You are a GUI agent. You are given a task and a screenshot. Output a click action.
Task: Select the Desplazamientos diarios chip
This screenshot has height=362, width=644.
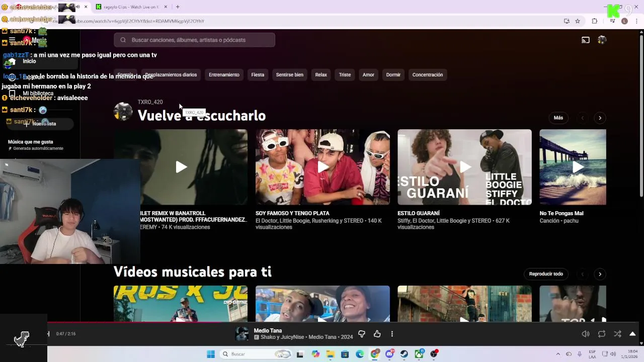coord(171,74)
